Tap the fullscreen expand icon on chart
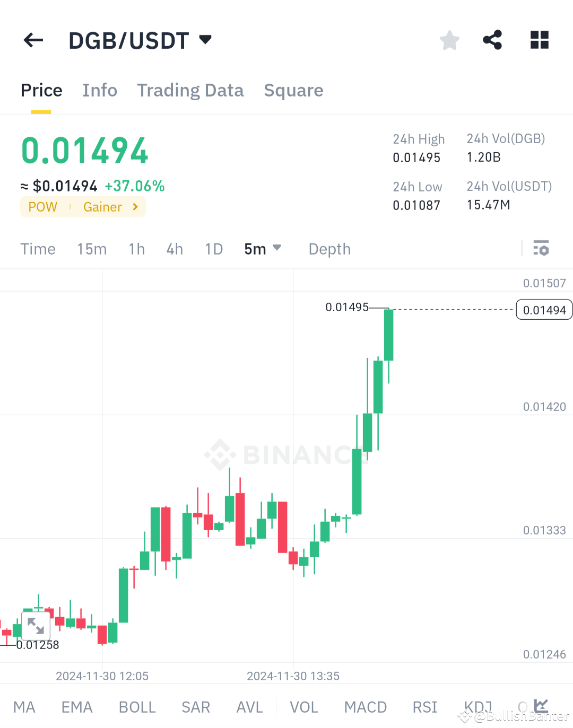 (35, 626)
